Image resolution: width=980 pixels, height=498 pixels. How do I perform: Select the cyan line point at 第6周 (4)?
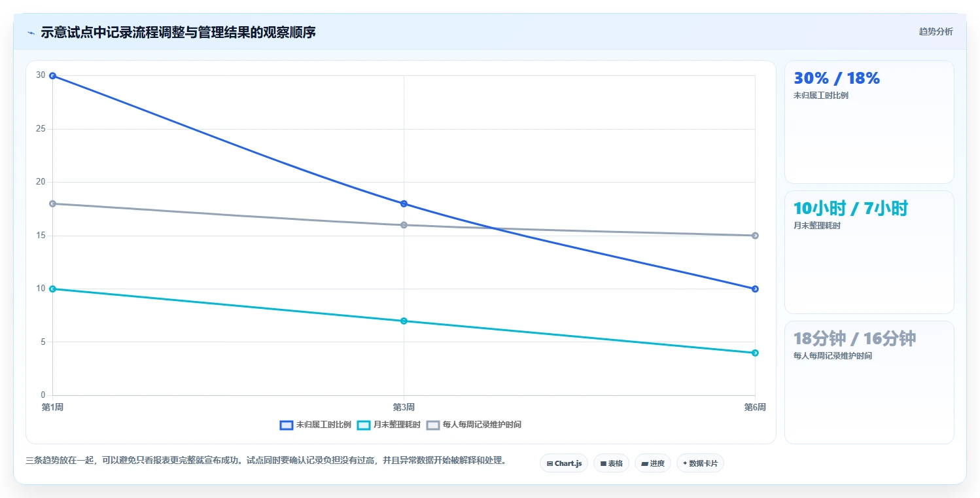click(755, 353)
